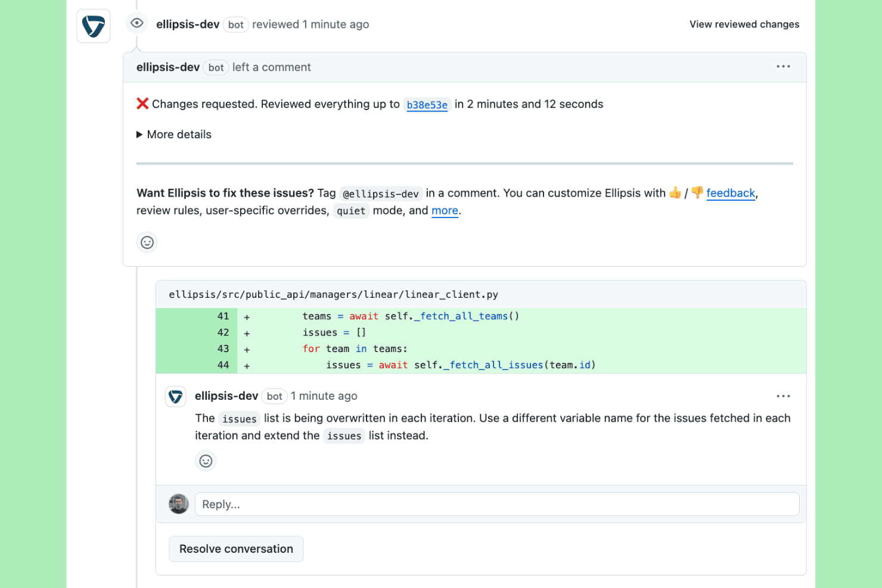Open ellipsis-dev author link in comment header

pyautogui.click(x=168, y=67)
